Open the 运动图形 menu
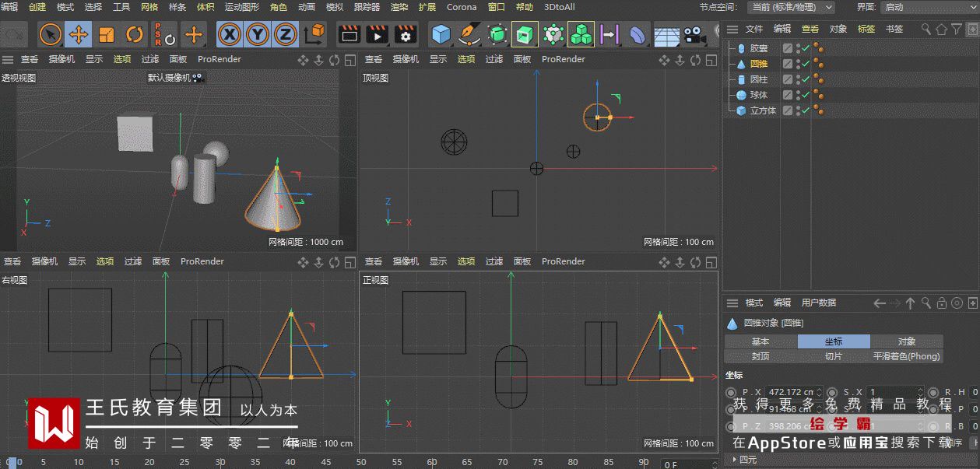Screen dimensions: 980x469 click(x=241, y=7)
